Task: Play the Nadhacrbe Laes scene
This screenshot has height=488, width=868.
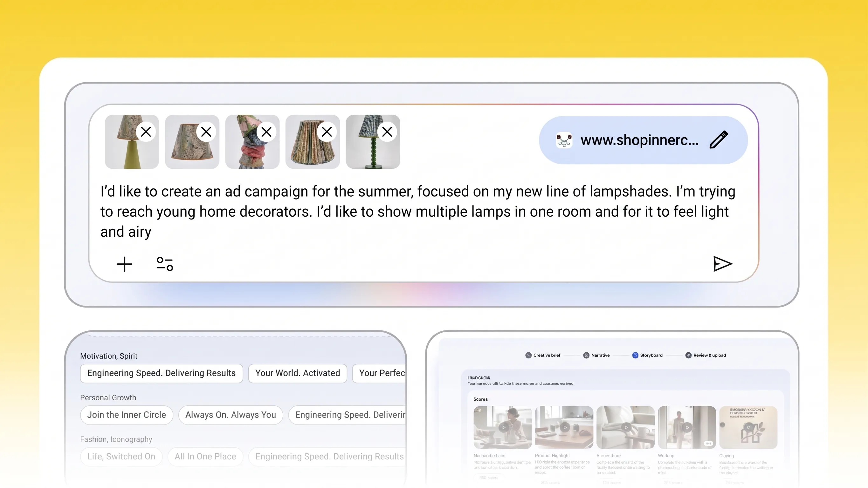Action: tap(504, 427)
